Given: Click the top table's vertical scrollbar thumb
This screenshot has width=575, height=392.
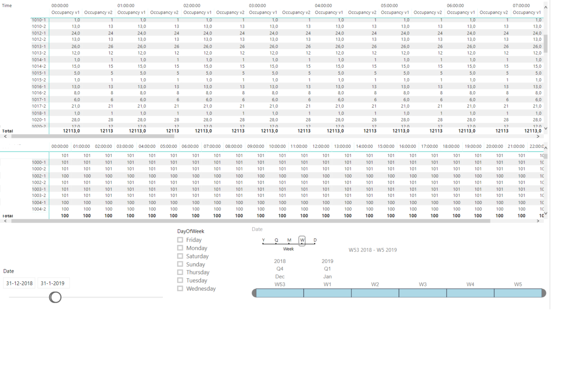Looking at the screenshot, I should point(546,44).
